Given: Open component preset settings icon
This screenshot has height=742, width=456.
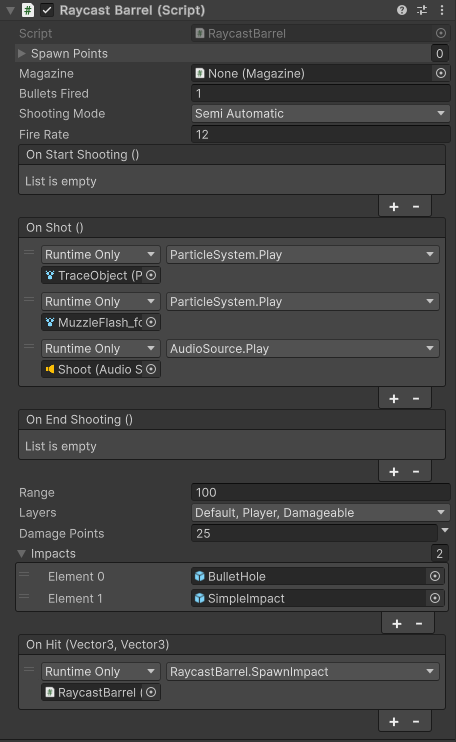Looking at the screenshot, I should coord(422,10).
